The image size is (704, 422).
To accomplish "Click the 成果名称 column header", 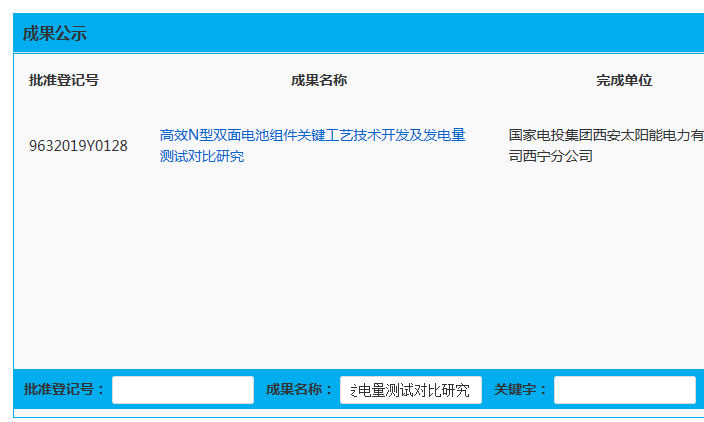I will (x=319, y=81).
